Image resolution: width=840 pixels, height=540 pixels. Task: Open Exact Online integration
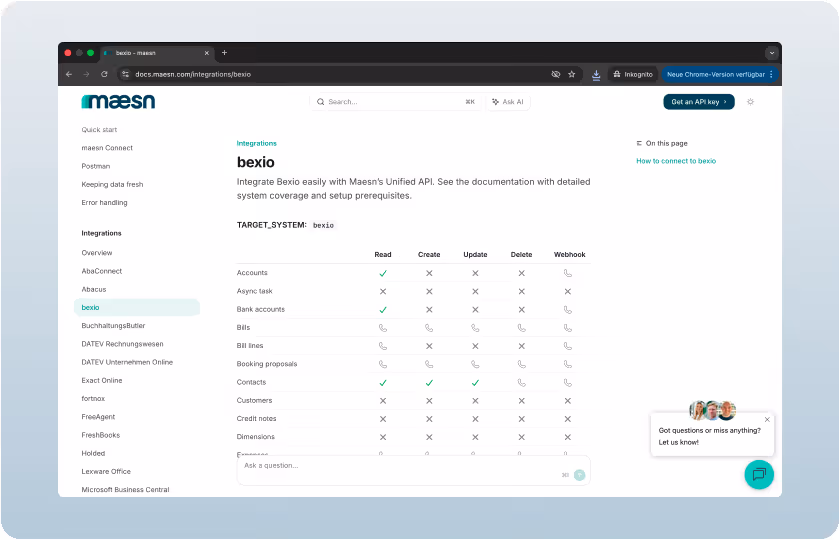point(102,380)
